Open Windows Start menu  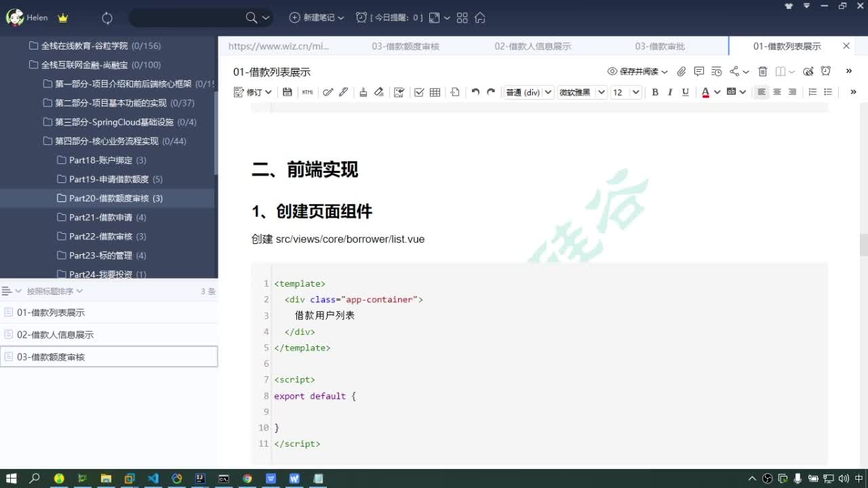pos(12,479)
